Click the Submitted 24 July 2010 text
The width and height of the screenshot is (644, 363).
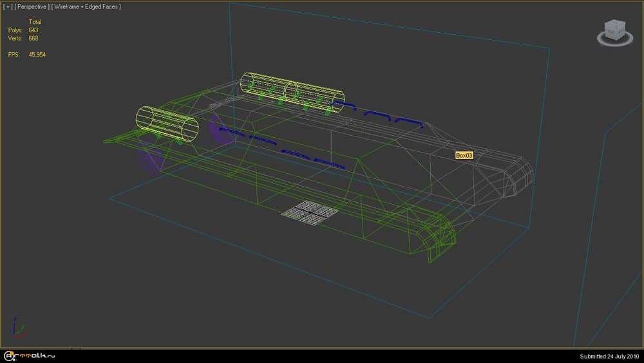click(607, 356)
